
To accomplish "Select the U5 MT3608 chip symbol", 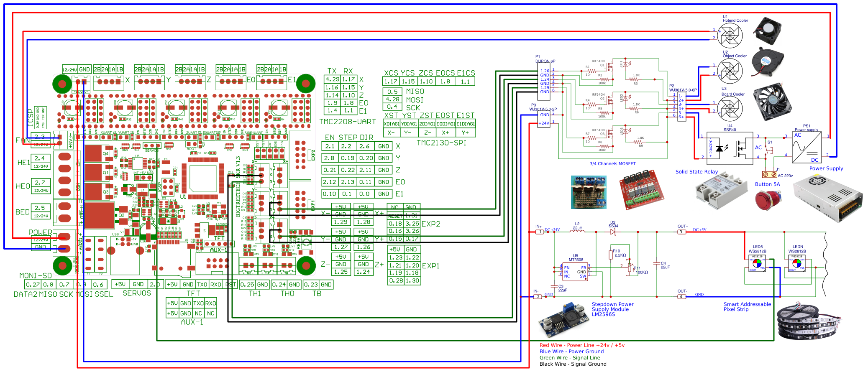I will click(575, 271).
